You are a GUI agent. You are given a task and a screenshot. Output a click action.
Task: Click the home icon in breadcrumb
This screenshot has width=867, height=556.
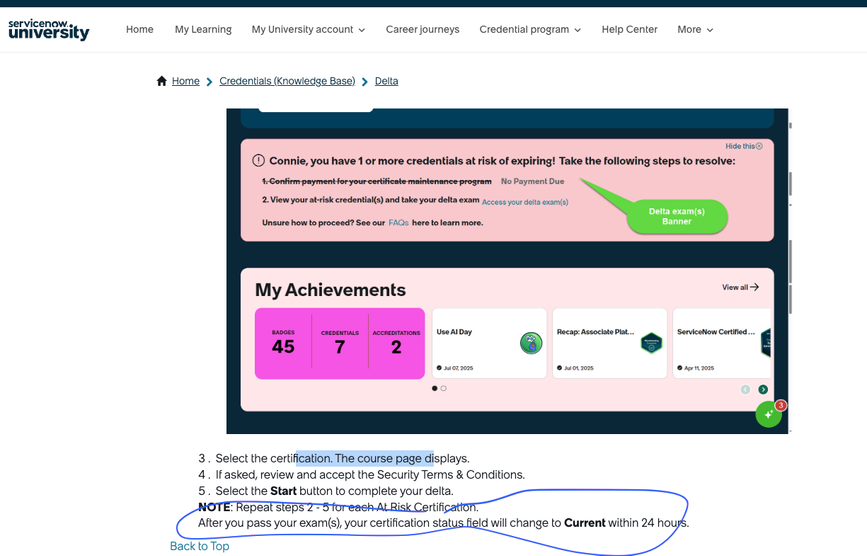161,81
